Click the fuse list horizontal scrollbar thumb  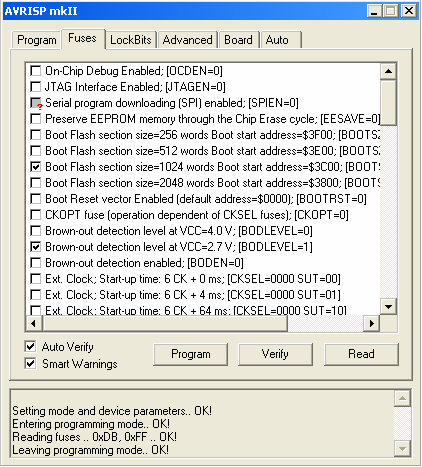tap(165, 323)
